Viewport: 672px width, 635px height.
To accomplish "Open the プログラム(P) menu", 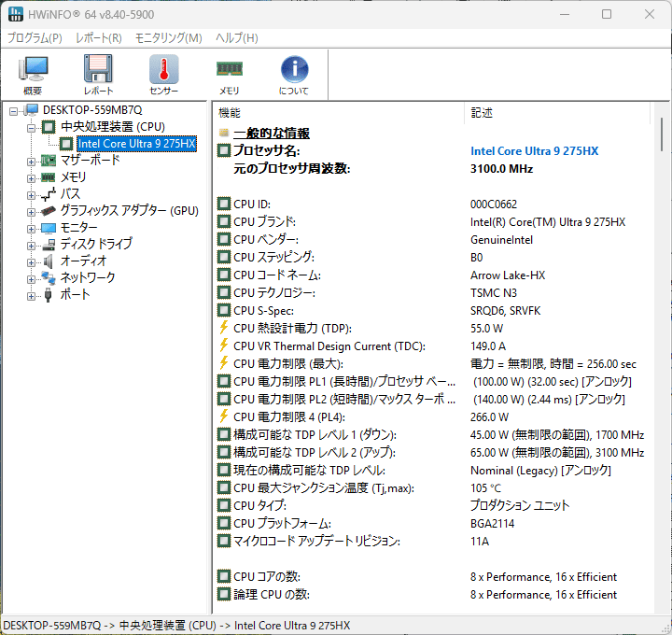I will [35, 38].
